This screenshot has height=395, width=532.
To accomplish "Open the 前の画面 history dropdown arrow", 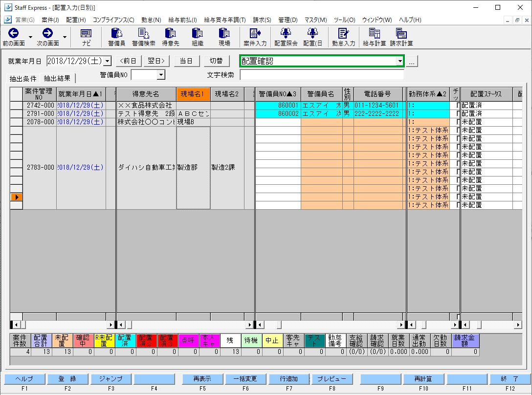I will click(30, 37).
